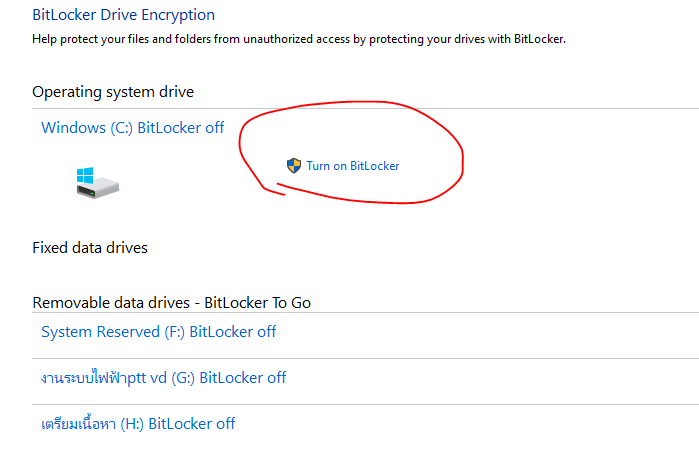
Task: Click the BitLocker To Go label
Action: pos(257,303)
